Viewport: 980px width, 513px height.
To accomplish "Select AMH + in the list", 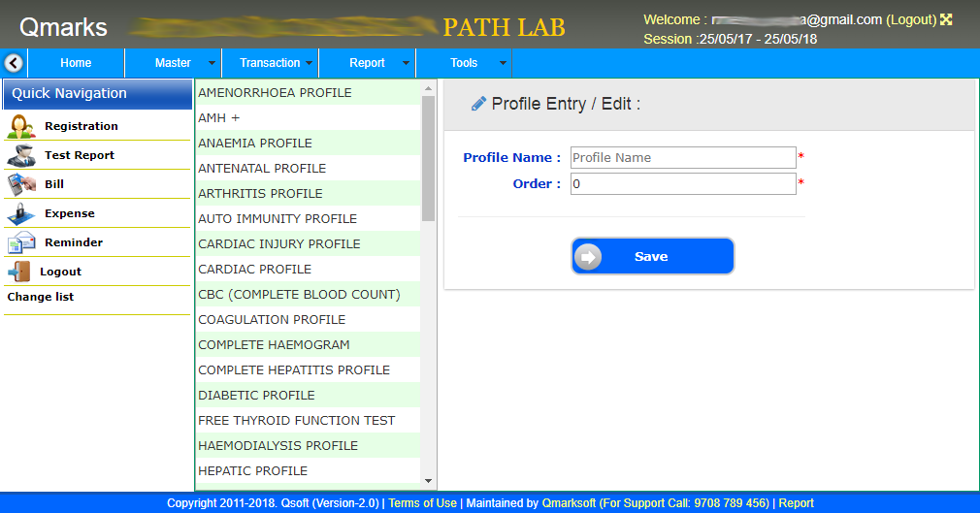I will (x=309, y=117).
